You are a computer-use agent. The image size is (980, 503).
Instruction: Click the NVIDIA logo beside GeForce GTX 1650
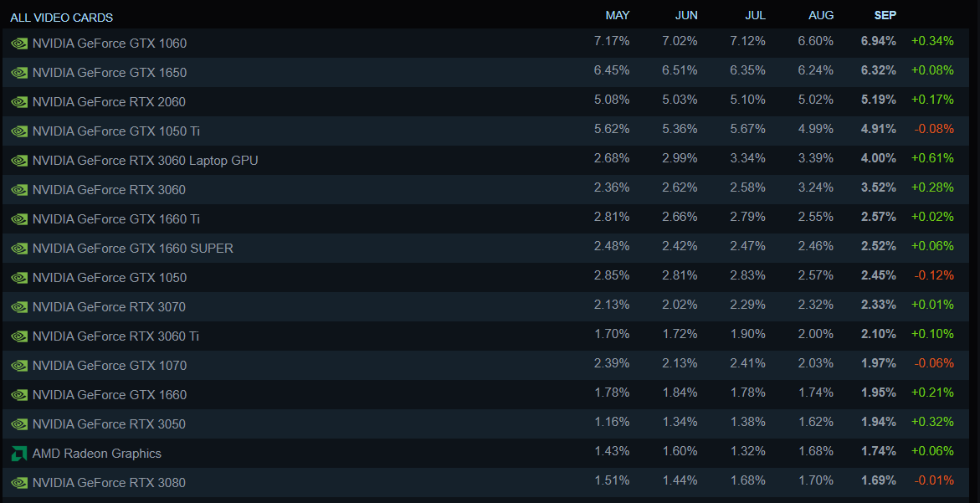[x=19, y=73]
